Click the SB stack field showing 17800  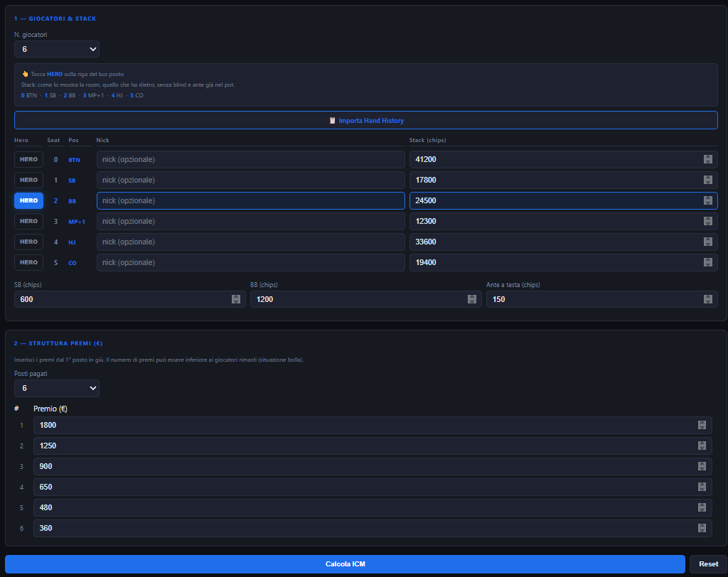(564, 180)
